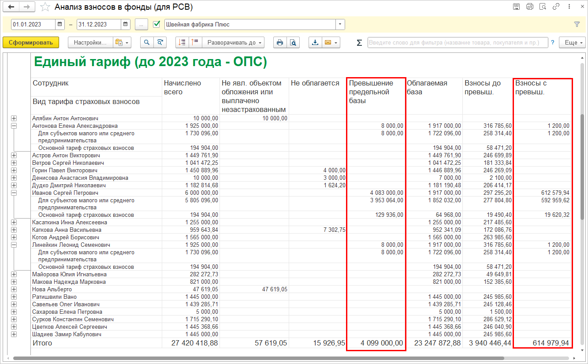The width and height of the screenshot is (588, 364).
Task: Go forward with the right arrow button
Action: (26, 7)
